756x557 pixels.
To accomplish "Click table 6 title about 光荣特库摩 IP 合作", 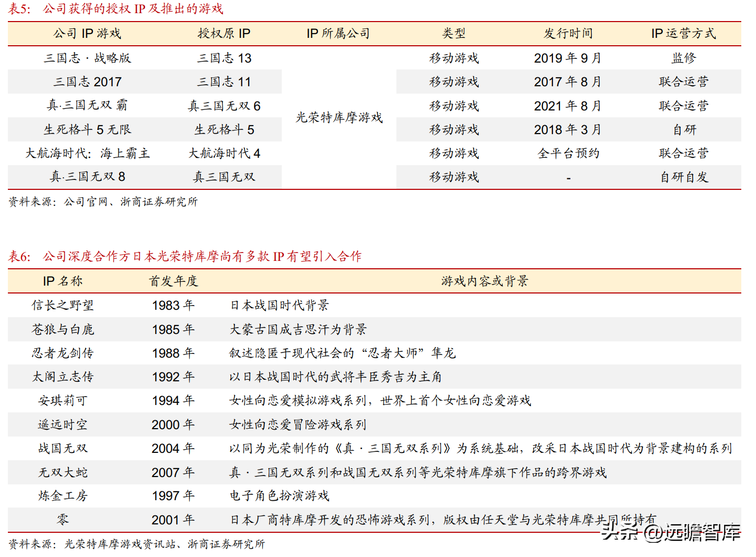I will (x=202, y=256).
